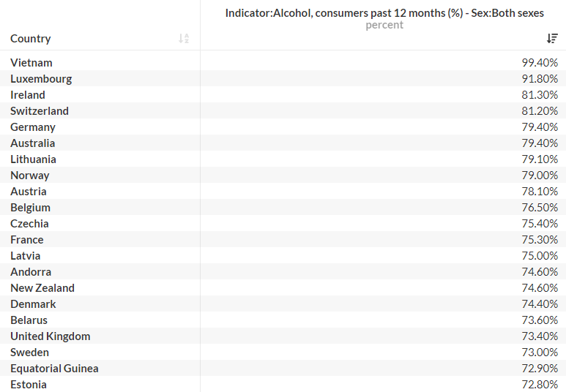Viewport: 566px width, 392px height.
Task: Click Estonia's 72.80% value
Action: (x=540, y=385)
